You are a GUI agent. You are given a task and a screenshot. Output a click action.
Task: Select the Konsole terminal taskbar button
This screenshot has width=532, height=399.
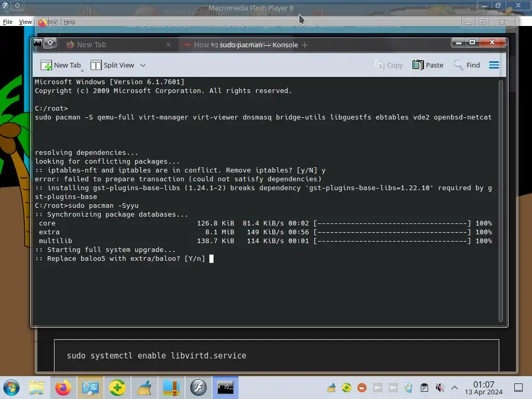click(x=225, y=388)
